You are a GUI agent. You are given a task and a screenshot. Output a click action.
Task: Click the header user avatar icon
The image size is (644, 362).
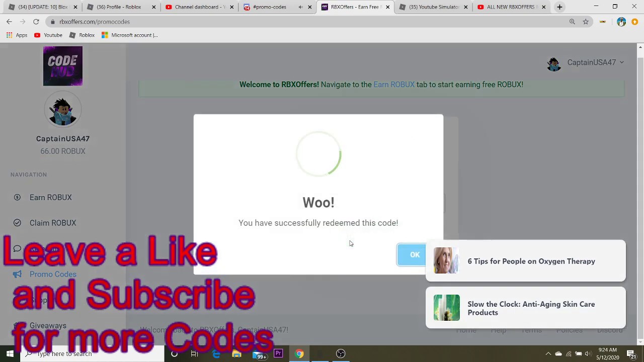[x=554, y=63]
